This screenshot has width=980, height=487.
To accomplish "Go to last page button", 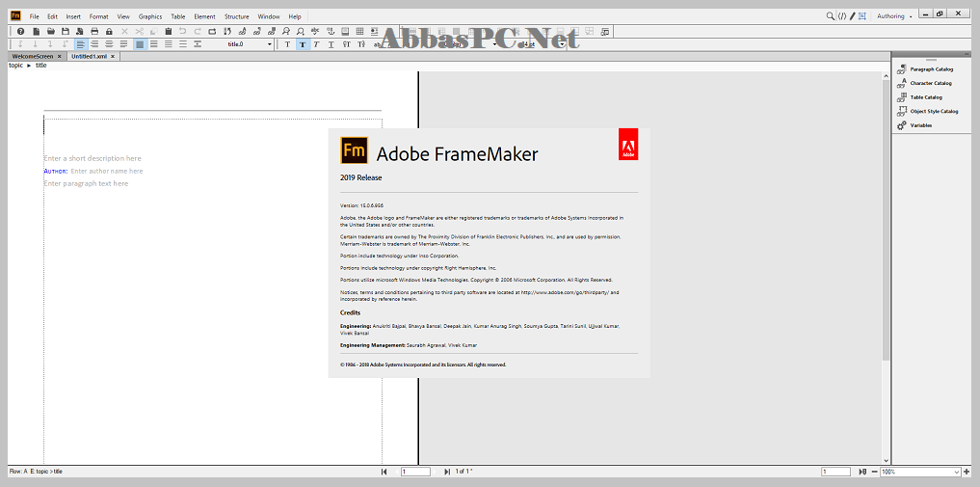I will [x=447, y=472].
